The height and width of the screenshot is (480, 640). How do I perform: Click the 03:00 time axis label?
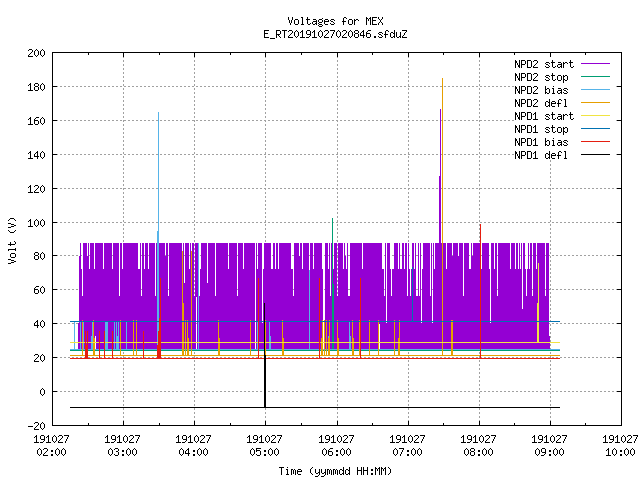[x=122, y=452]
